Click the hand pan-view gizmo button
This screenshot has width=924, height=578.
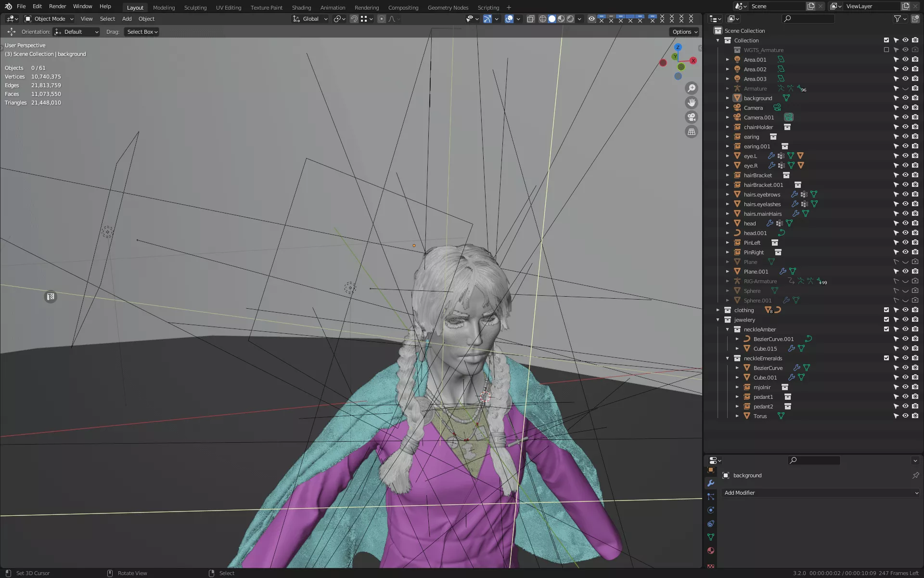click(x=692, y=103)
